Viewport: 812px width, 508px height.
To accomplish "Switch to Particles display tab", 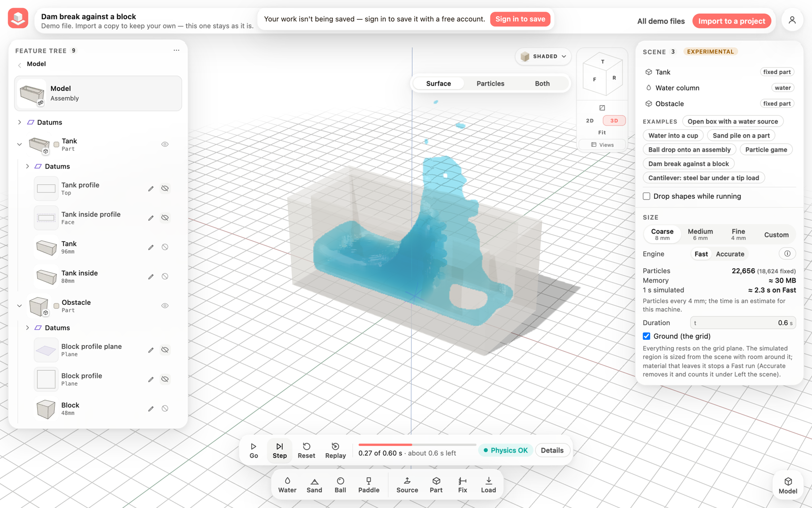I will point(490,83).
